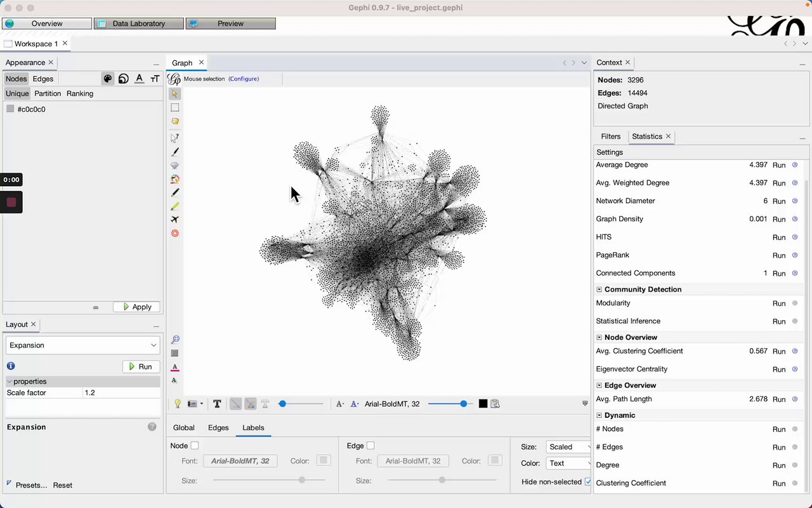This screenshot has height=508, width=812.
Task: Switch to node size appearance icon
Action: (x=124, y=79)
